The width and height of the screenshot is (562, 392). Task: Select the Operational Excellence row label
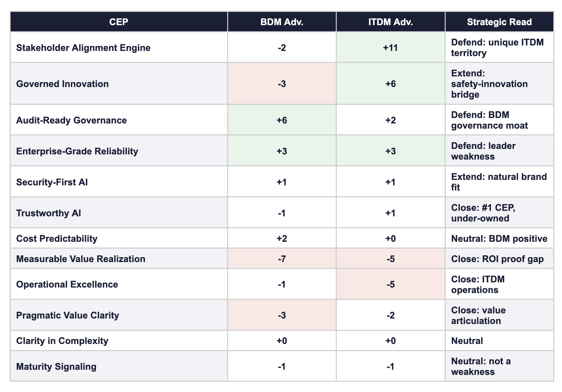click(67, 284)
